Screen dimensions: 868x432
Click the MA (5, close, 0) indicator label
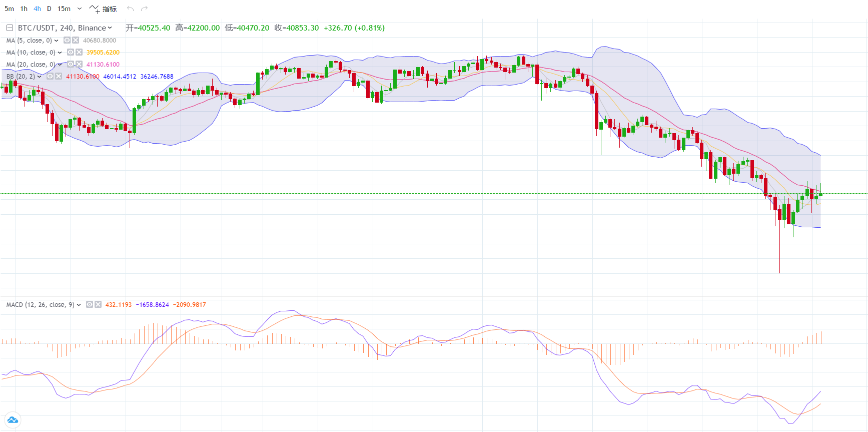tap(29, 41)
